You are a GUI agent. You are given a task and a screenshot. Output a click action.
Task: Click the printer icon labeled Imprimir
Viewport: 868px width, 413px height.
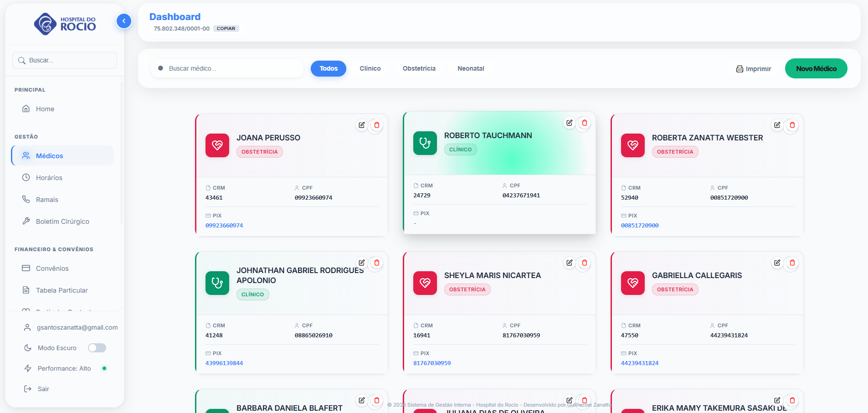740,69
